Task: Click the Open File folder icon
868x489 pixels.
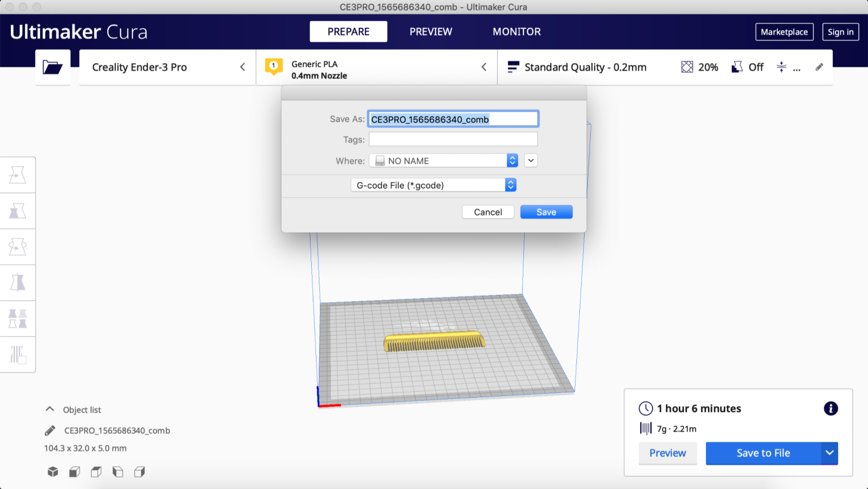Action: (x=53, y=67)
